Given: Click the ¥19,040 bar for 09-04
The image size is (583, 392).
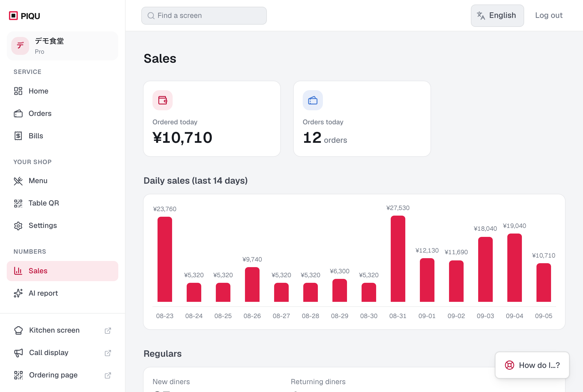Looking at the screenshot, I should point(515,268).
